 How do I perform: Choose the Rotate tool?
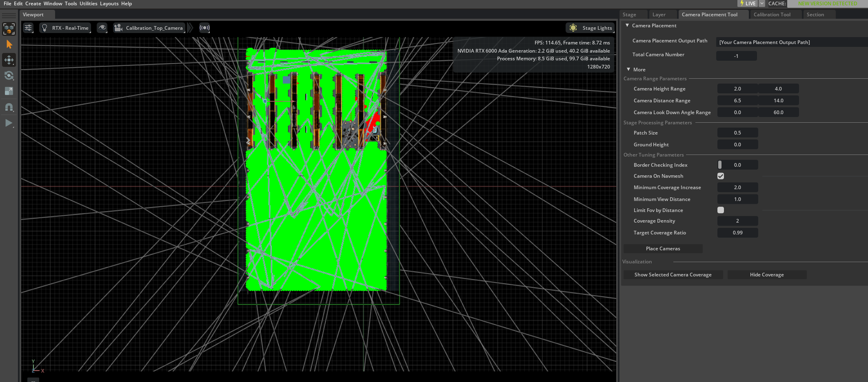click(9, 75)
